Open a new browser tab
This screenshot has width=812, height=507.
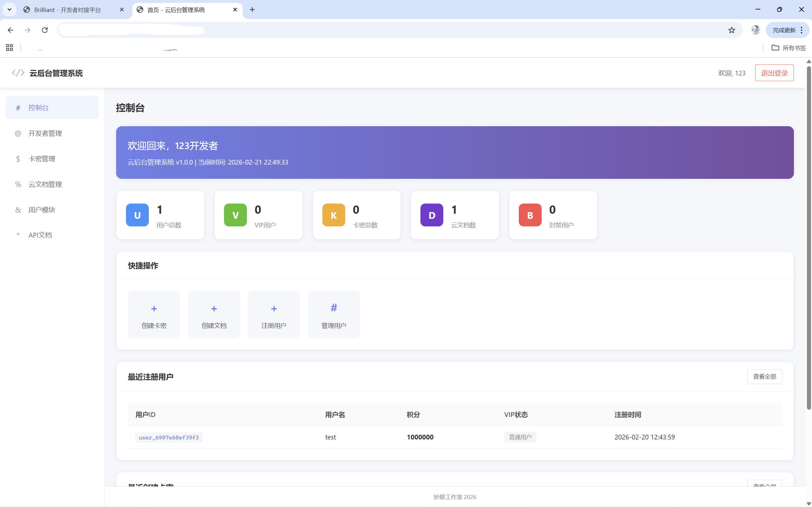(252, 10)
